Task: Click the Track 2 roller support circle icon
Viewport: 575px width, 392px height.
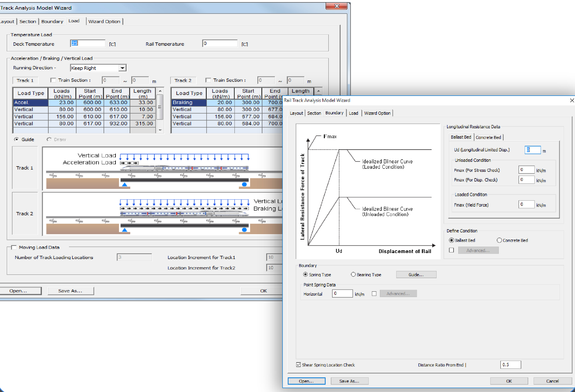Action: pyautogui.click(x=244, y=230)
